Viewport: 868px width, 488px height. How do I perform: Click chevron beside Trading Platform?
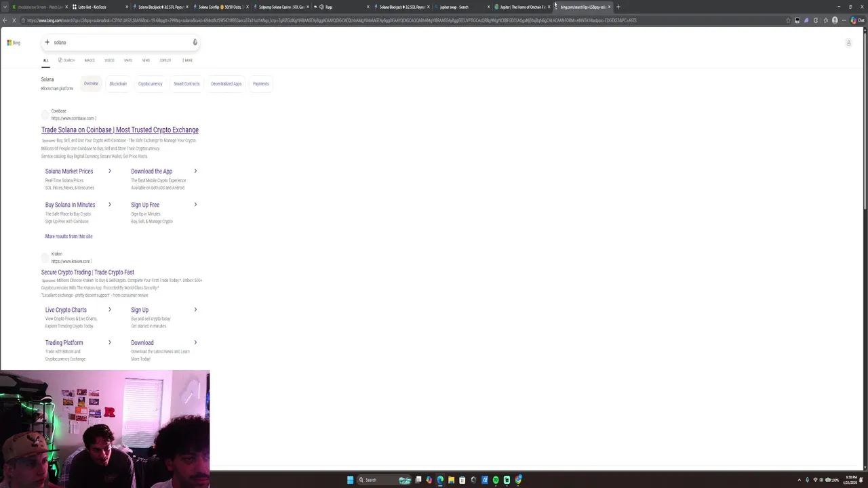pos(109,343)
